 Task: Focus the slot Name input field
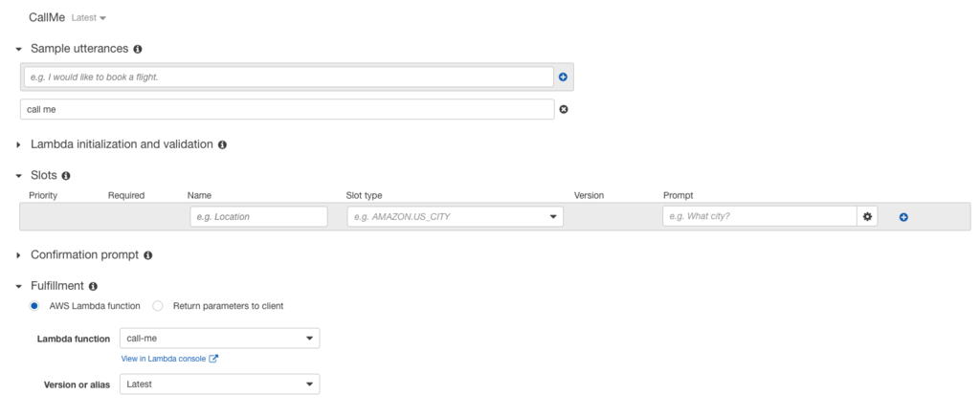click(258, 216)
